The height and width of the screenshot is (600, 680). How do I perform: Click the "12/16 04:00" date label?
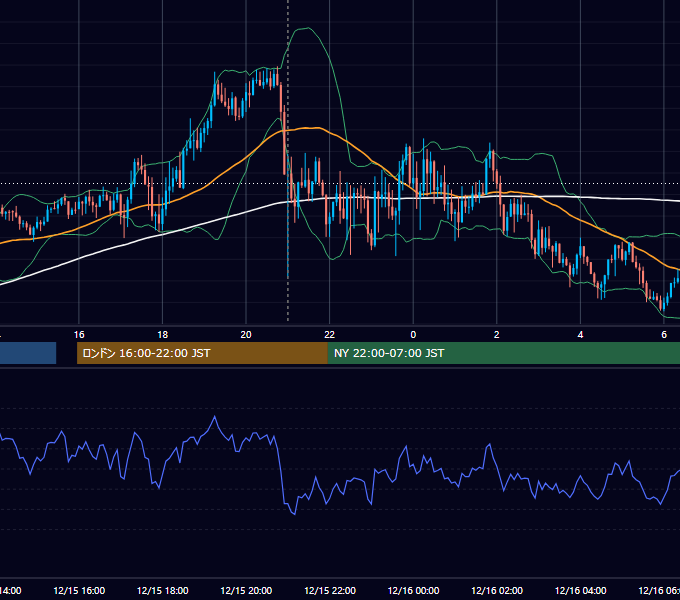pyautogui.click(x=581, y=590)
